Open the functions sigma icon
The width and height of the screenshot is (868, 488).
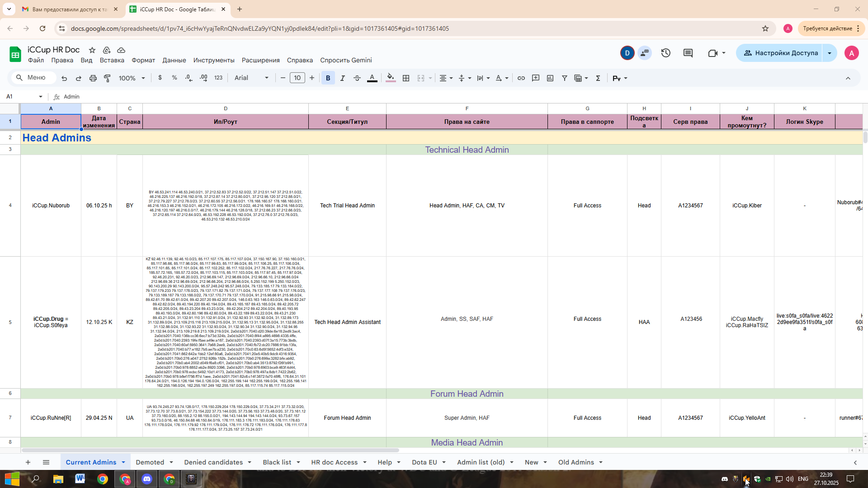(598, 78)
